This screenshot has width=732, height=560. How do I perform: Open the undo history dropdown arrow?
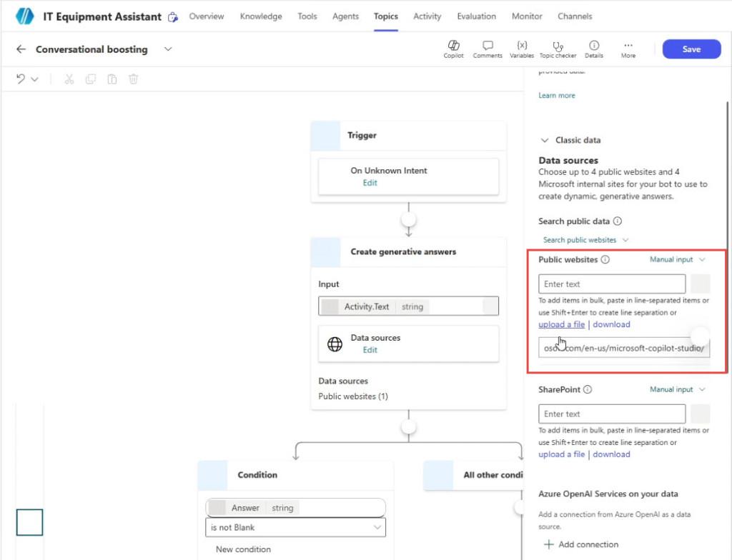click(x=34, y=79)
